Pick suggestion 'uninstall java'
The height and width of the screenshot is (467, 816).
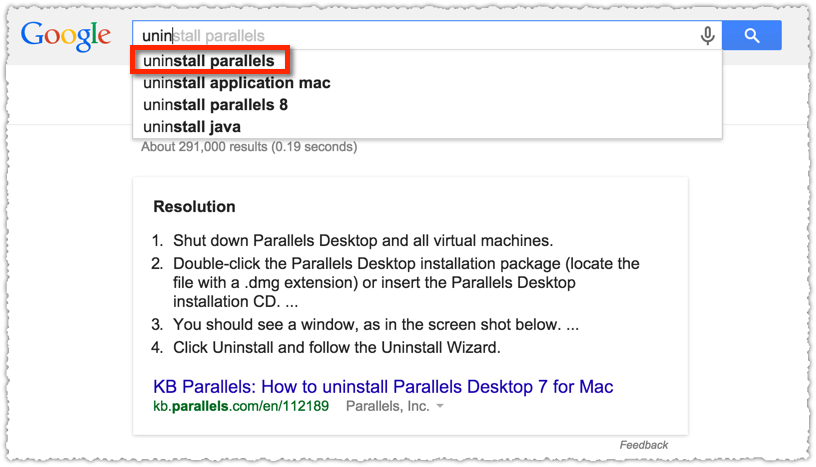pos(192,127)
